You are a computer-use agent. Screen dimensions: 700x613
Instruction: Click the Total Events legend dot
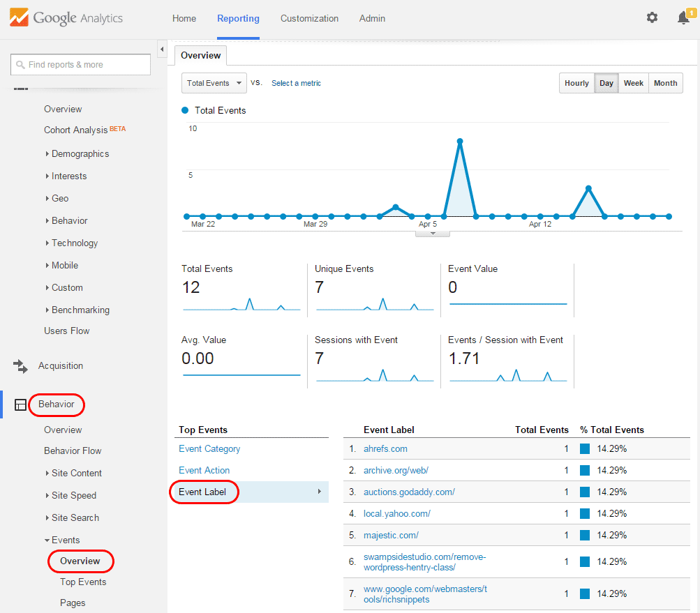coord(185,110)
